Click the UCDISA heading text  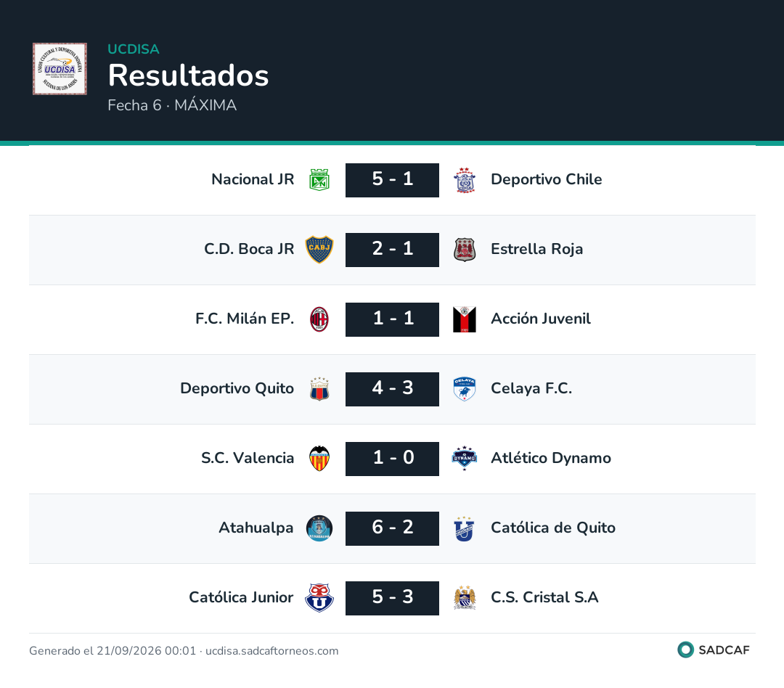click(x=134, y=49)
